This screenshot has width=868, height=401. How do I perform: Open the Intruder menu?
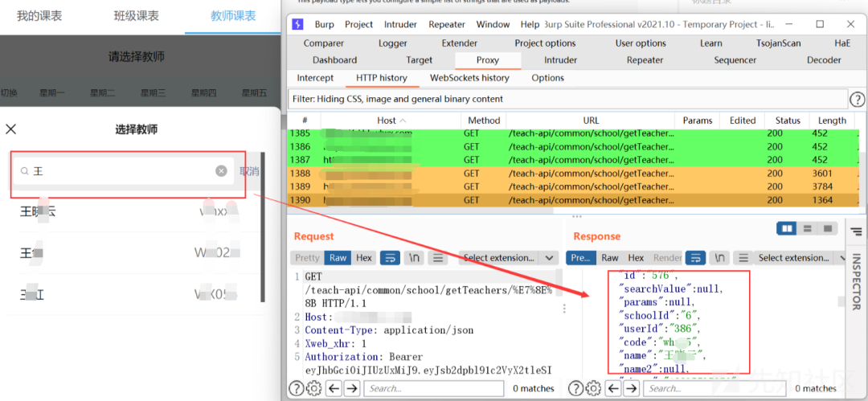click(401, 24)
